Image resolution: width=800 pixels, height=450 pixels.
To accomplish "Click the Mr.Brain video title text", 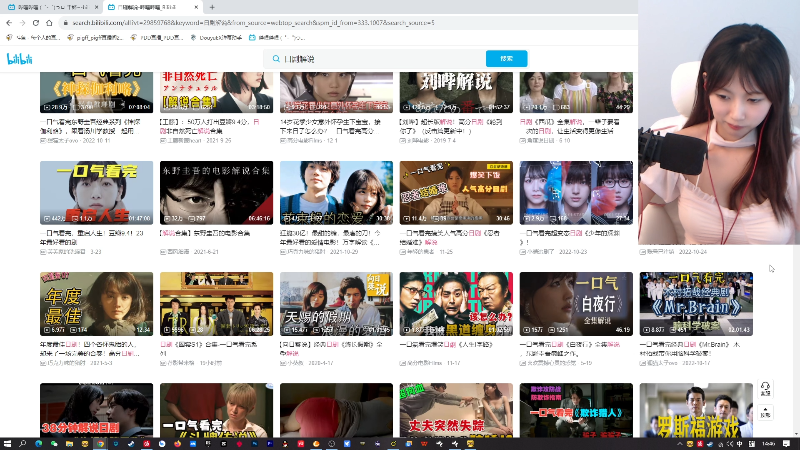I will 690,348.
